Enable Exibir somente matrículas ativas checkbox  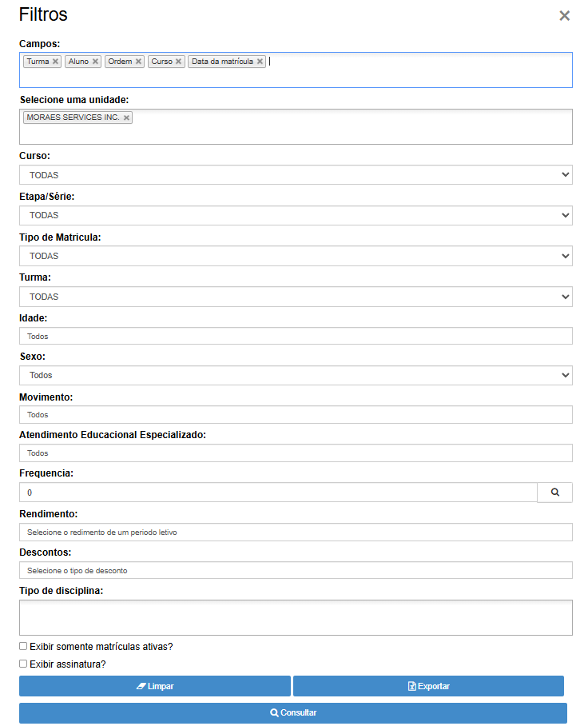point(23,646)
